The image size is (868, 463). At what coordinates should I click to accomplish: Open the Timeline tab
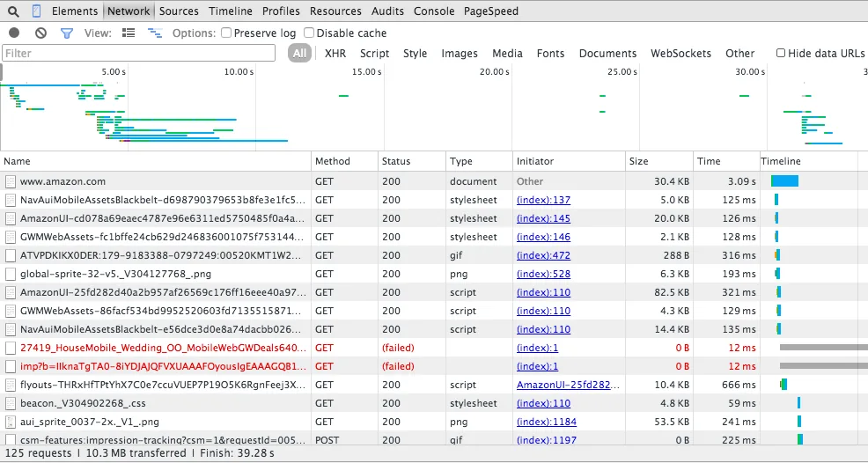point(231,11)
